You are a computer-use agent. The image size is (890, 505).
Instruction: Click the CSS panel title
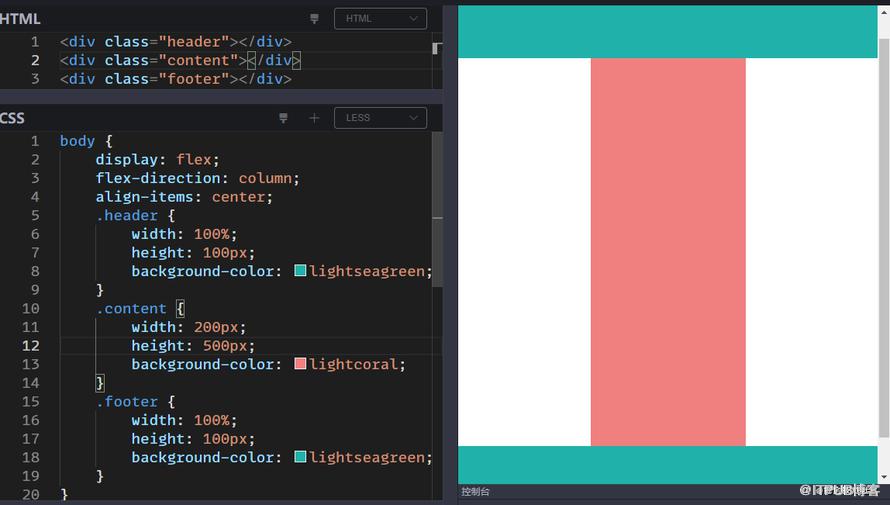coord(12,118)
